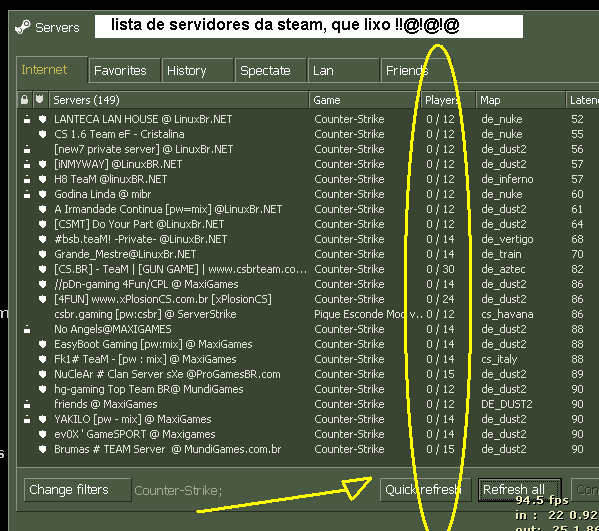Click shield icon on Brumas TEAM Server row
The image size is (599, 531).
point(42,449)
